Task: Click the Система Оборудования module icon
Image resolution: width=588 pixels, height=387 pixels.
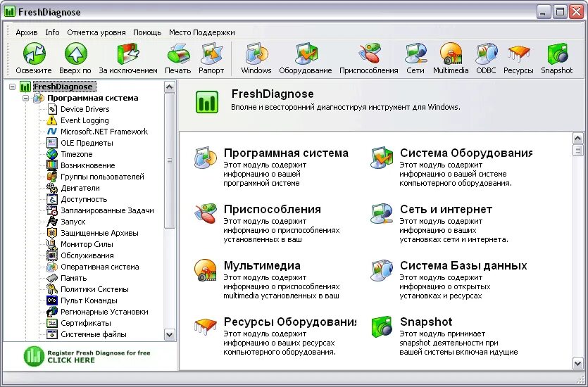Action: [382, 158]
